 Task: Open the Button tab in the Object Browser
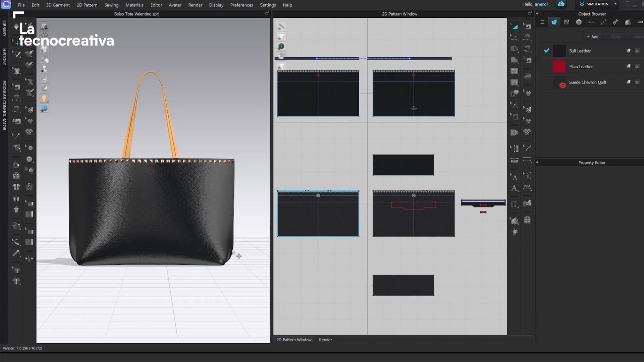[579, 22]
